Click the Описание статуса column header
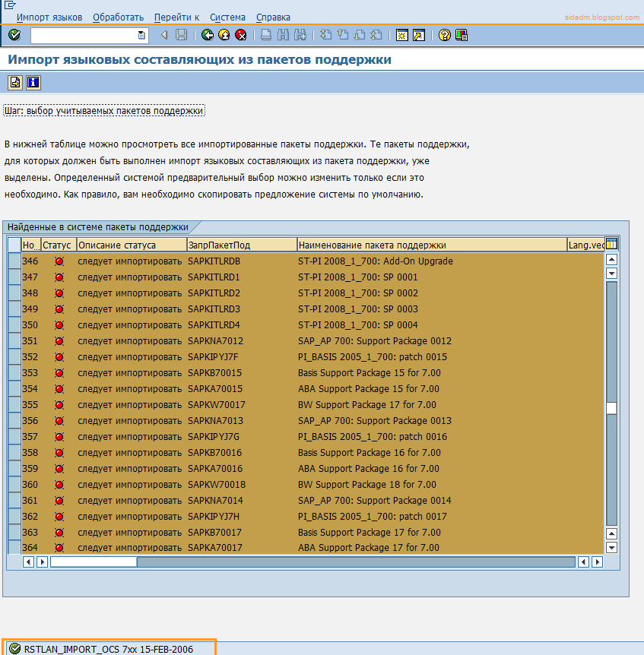The width and height of the screenshot is (644, 655). 132,245
